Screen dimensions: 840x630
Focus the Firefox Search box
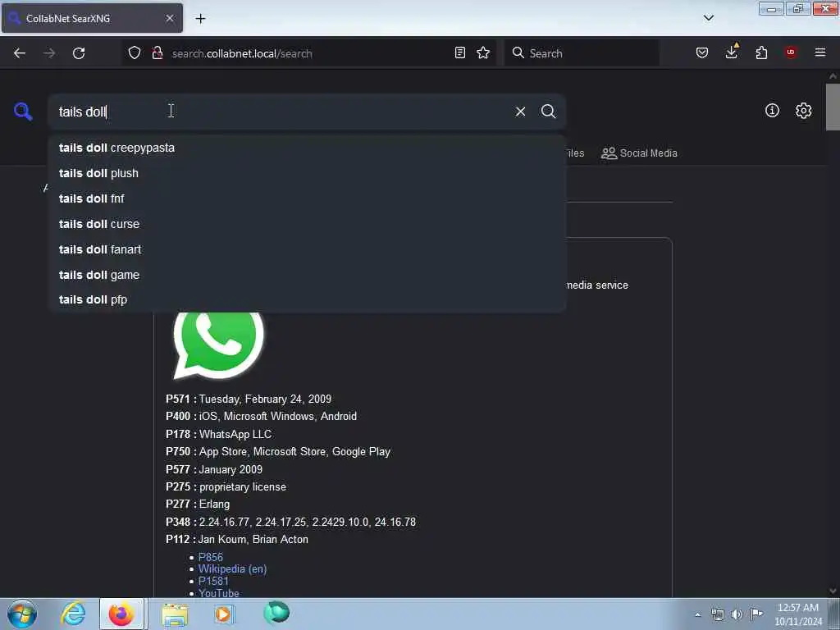[x=582, y=53]
